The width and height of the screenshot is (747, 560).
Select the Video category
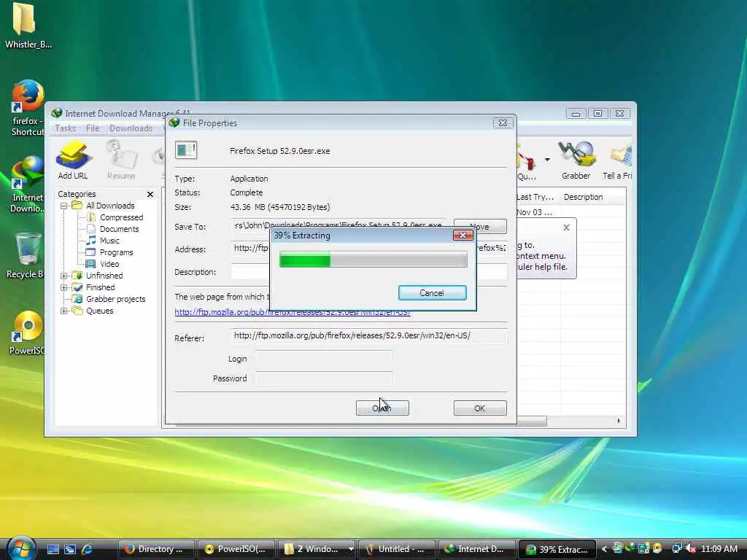coord(109,264)
